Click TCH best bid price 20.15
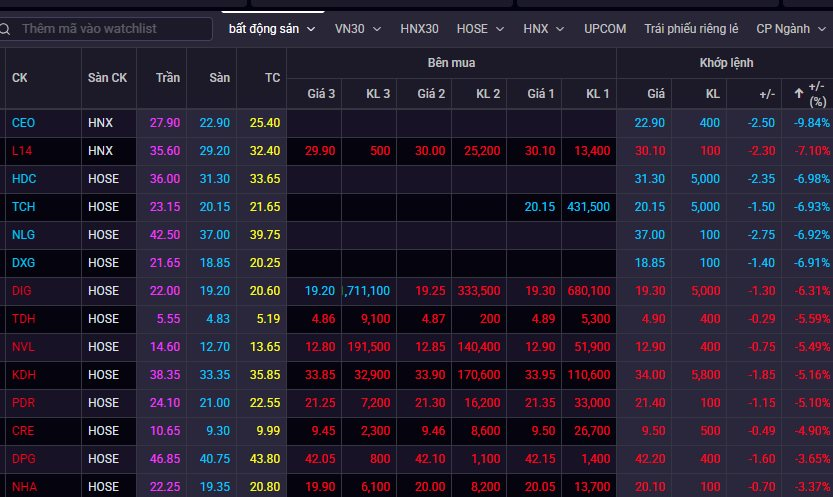 click(538, 207)
